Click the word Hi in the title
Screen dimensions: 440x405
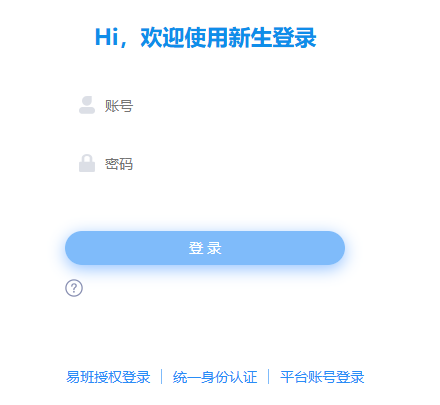(107, 37)
